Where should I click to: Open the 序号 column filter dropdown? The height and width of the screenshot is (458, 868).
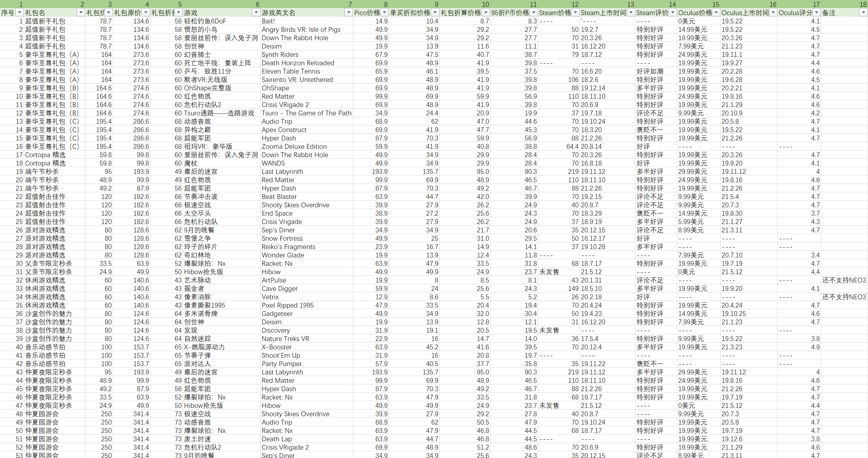tap(20, 13)
